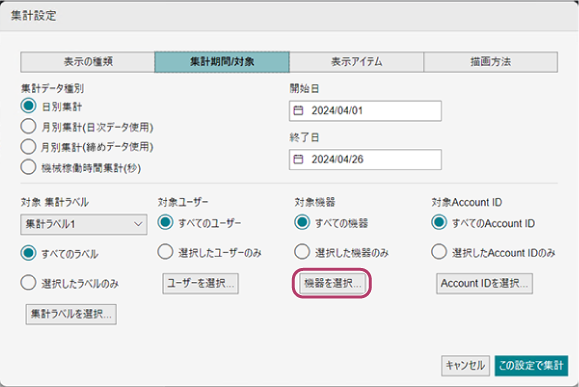The image size is (579, 387).
Task: Switch to the 表示の種類 tab
Action: [x=88, y=62]
